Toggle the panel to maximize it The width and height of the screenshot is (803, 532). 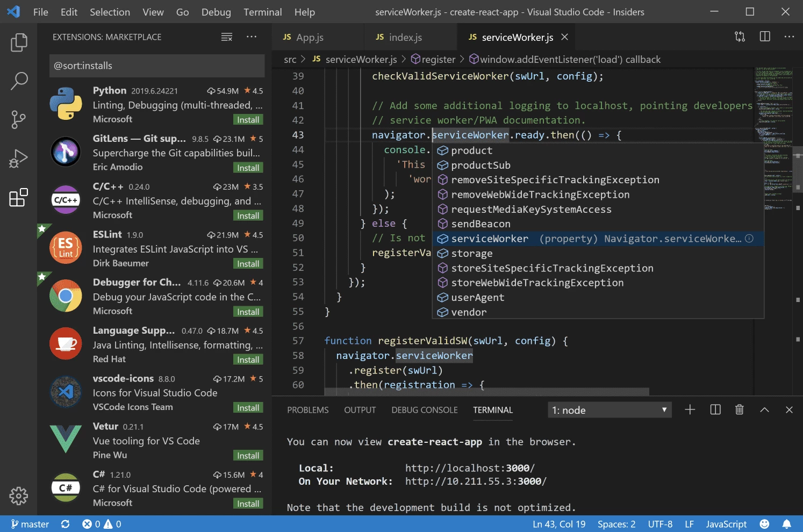click(764, 409)
